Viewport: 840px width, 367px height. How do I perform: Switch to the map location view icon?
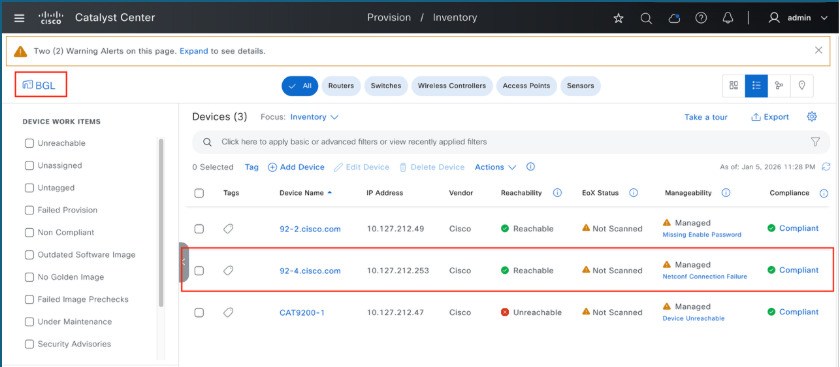(802, 86)
